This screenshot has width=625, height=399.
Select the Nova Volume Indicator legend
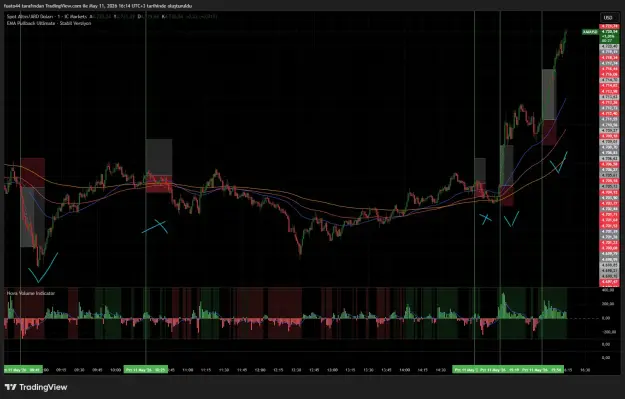[x=31, y=293]
